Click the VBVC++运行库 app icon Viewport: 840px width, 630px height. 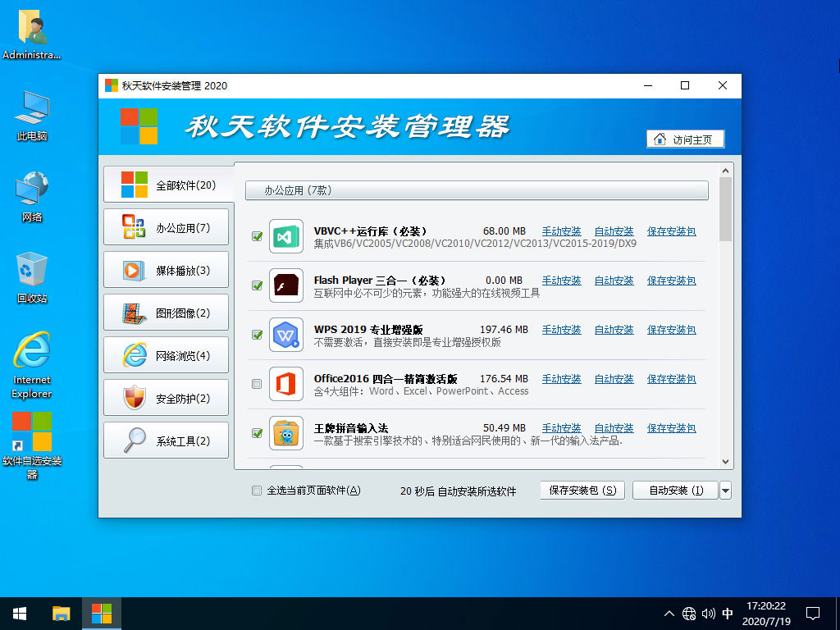pyautogui.click(x=286, y=236)
